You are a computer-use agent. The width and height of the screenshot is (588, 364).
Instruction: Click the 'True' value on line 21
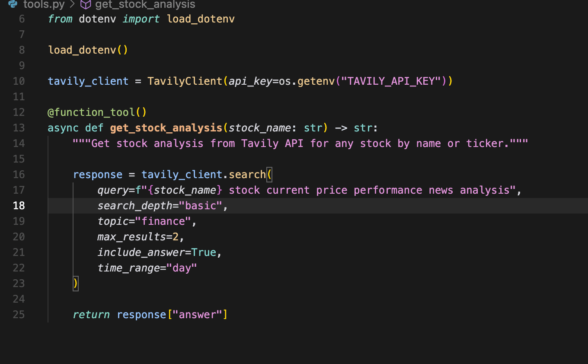tap(204, 252)
